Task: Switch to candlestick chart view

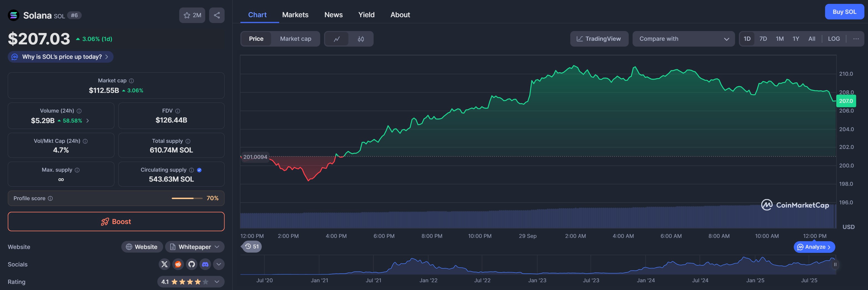Action: [x=361, y=39]
